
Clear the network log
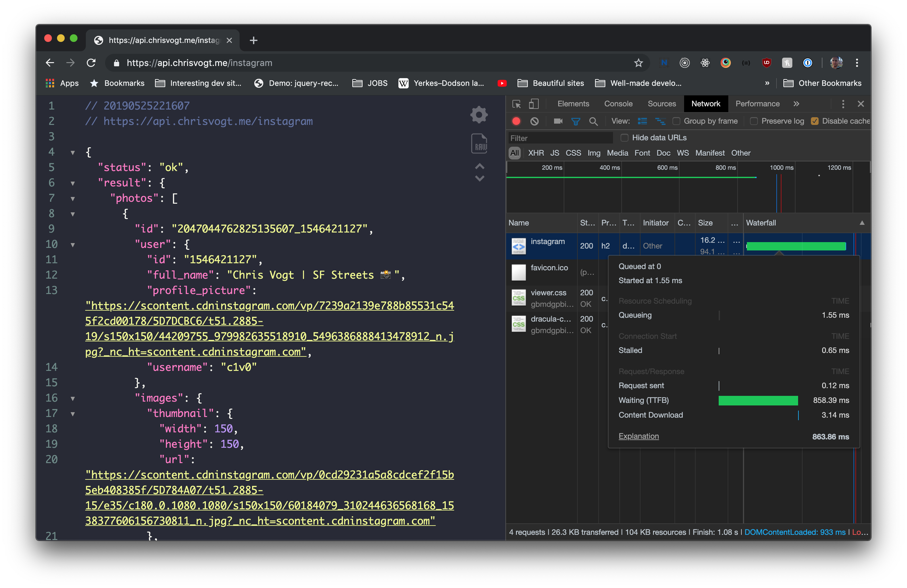534,121
